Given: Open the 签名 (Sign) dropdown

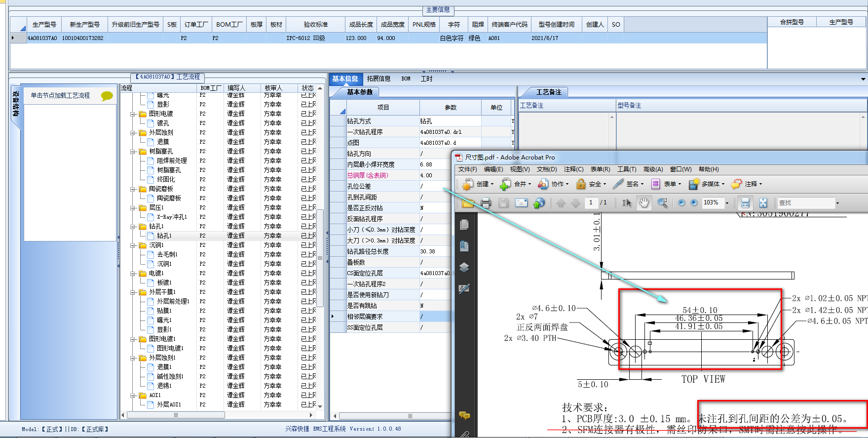Looking at the screenshot, I should coord(628,184).
